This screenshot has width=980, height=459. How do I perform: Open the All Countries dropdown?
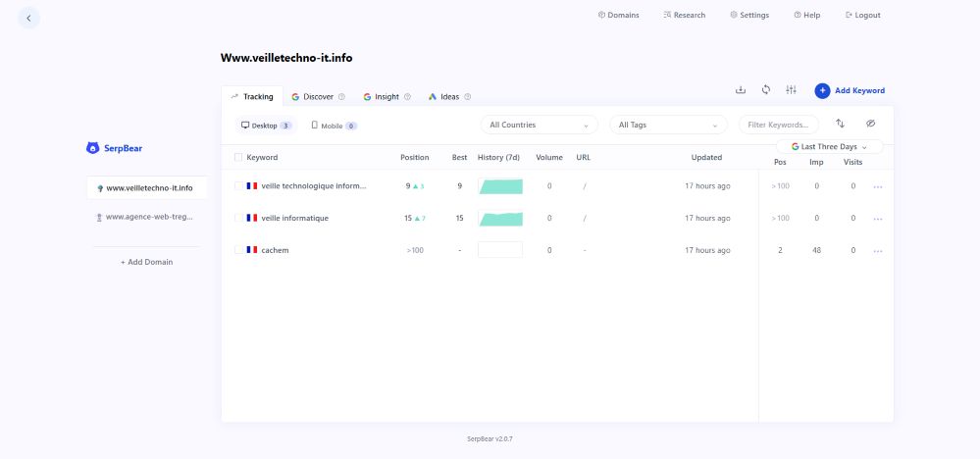click(539, 125)
